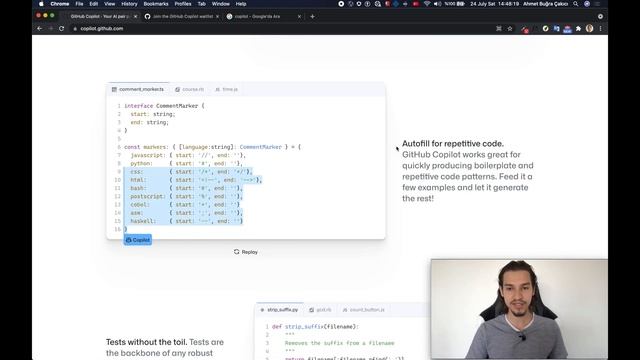Close the copilot Google search tab

pos(299,16)
